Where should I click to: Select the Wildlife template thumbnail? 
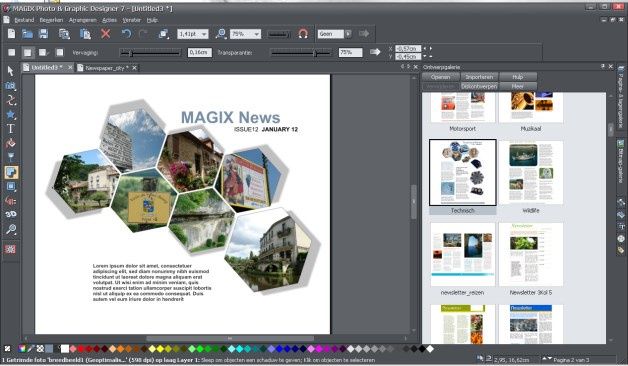point(531,173)
